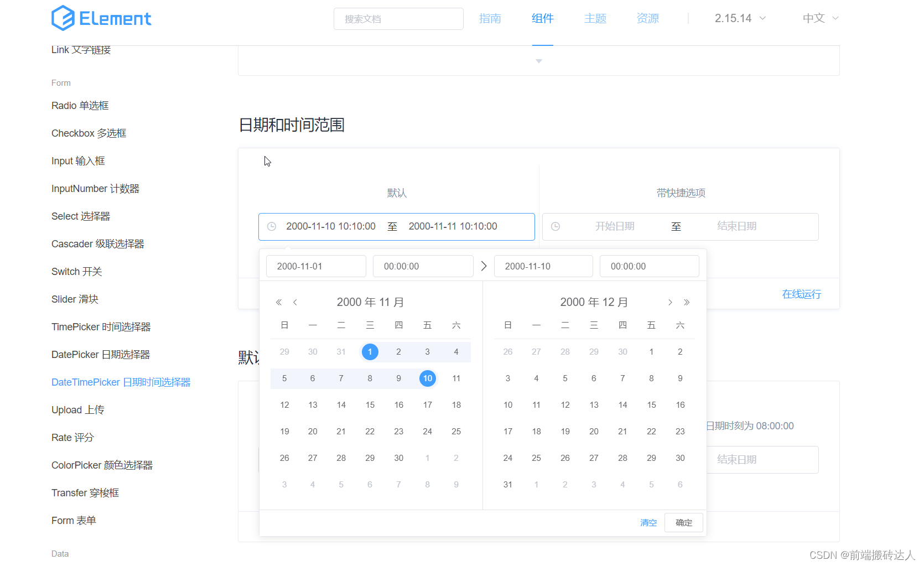Open Input 输入框 in sidebar
Viewport: 924px width, 566px height.
click(78, 161)
